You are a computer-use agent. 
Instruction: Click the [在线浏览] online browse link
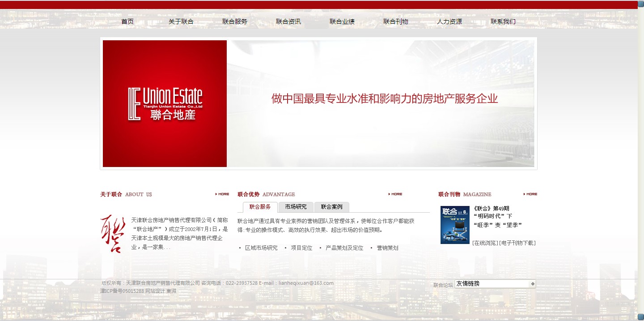[x=485, y=243]
